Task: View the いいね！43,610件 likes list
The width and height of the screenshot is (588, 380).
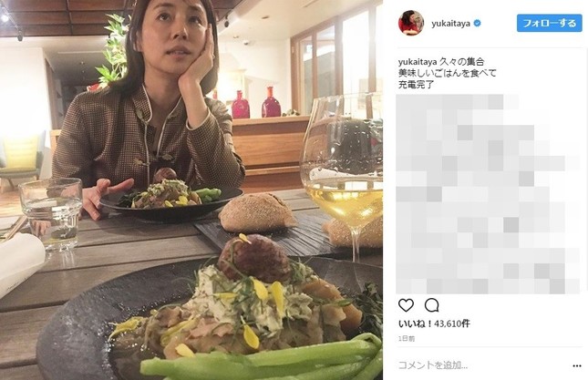Action: pos(434,324)
